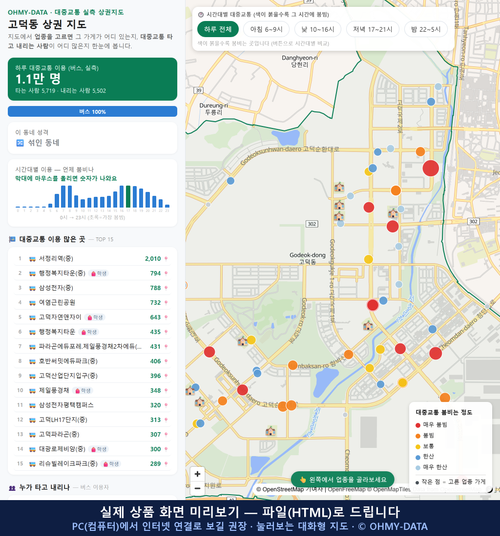The image size is (500, 536).
Task: Click the 고덕동 상권 지도 page title
Action: pos(47,24)
